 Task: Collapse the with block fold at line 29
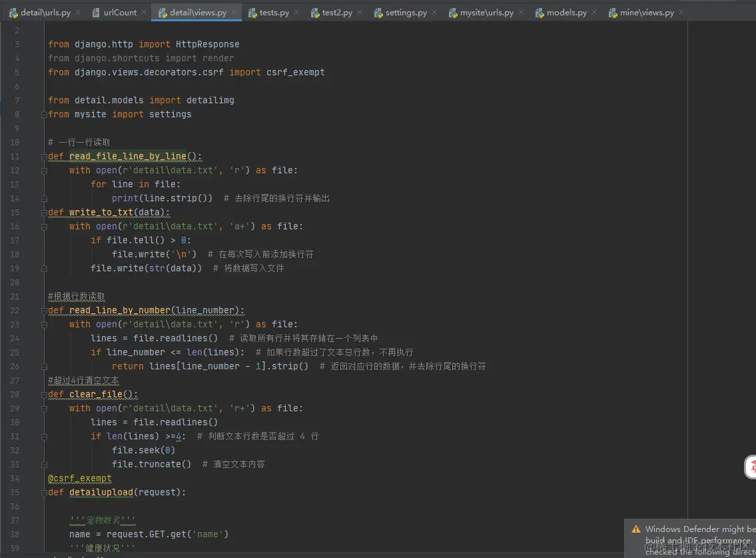[44, 409]
